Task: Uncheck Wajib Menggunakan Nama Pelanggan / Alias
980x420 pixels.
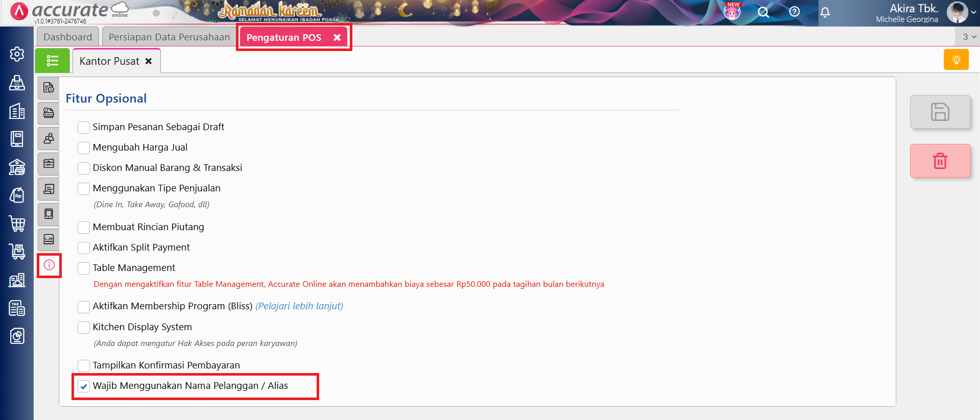Action: pyautogui.click(x=84, y=386)
